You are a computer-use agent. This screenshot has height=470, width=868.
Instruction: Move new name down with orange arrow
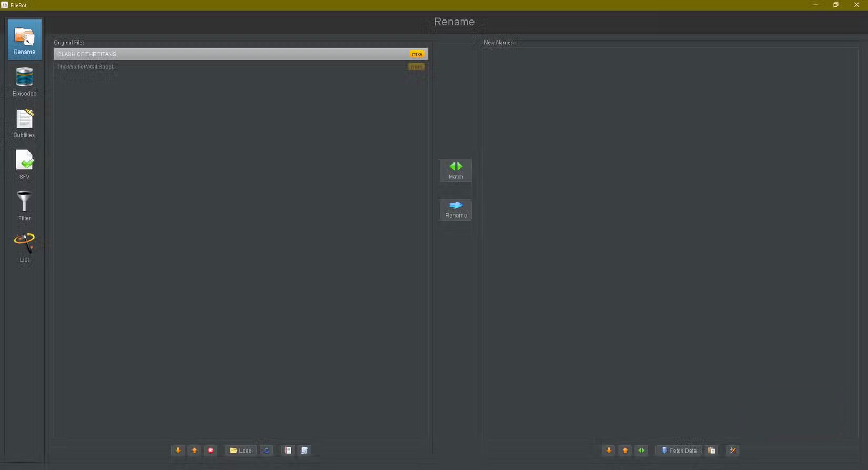pos(609,451)
